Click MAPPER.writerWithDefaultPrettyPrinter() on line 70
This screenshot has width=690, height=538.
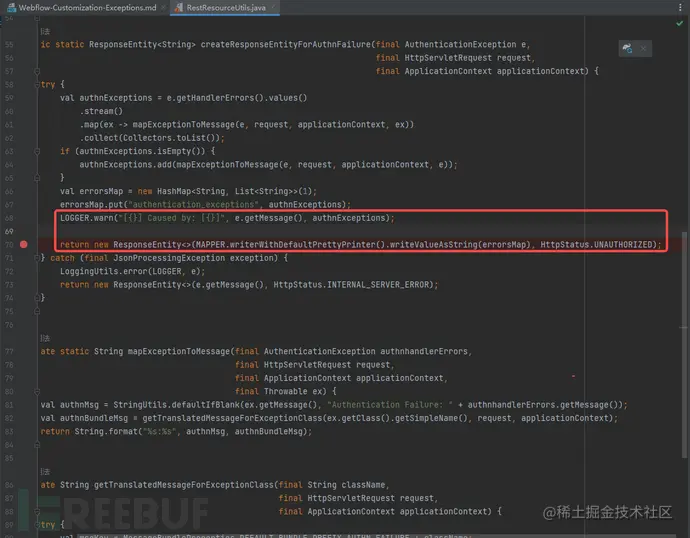pyautogui.click(x=291, y=245)
